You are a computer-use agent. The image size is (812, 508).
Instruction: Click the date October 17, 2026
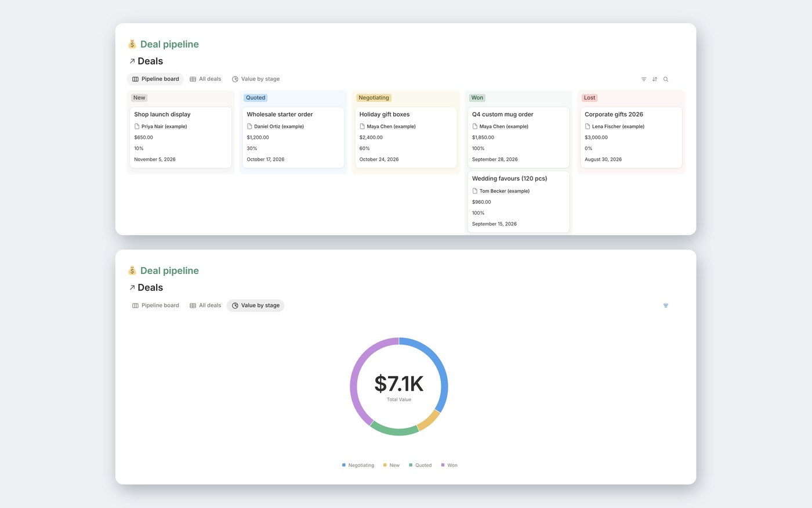click(266, 159)
